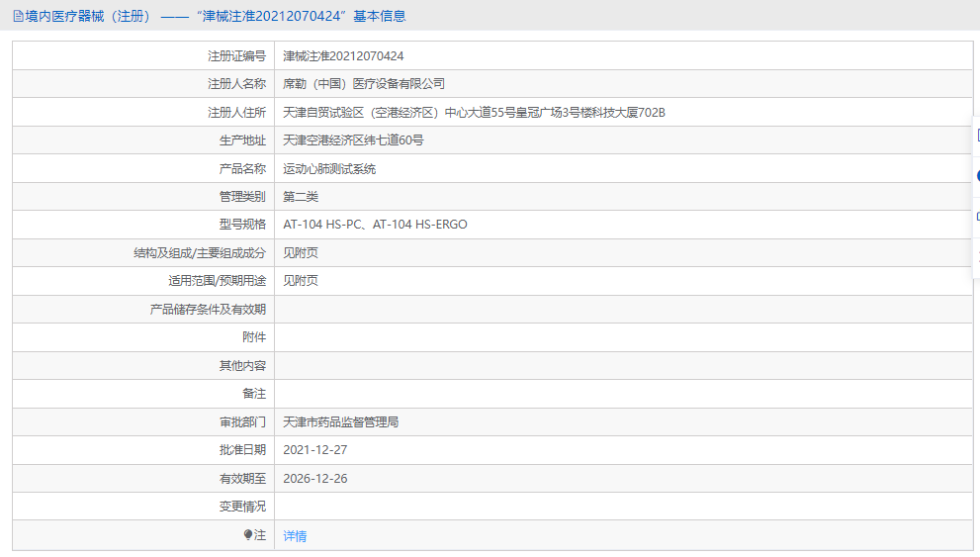Click the 型号规格 label

pos(242,225)
